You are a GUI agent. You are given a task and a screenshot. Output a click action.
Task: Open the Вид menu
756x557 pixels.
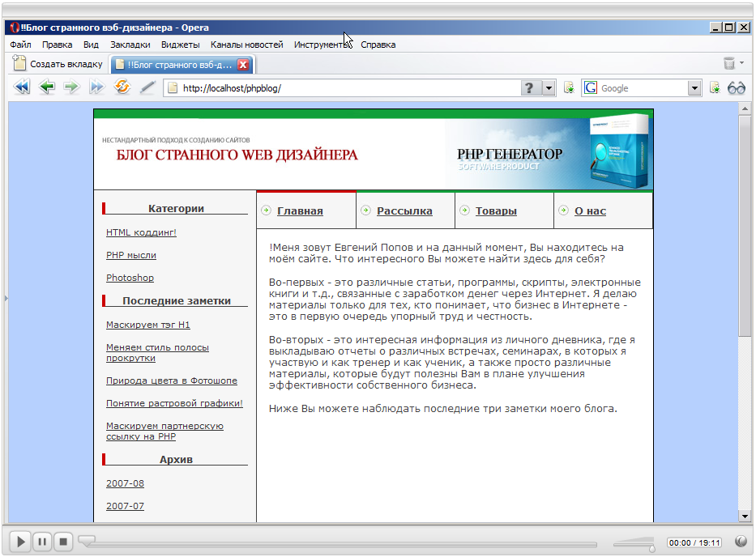tap(91, 45)
